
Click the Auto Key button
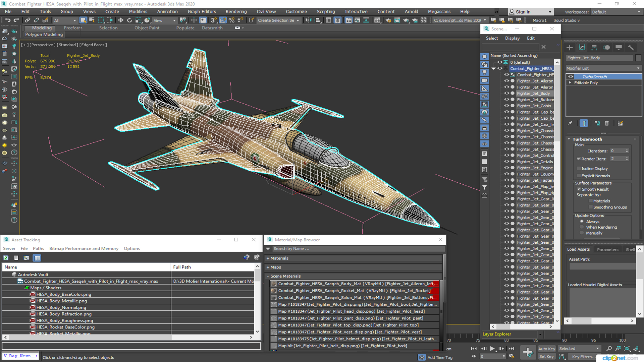tap(546, 349)
